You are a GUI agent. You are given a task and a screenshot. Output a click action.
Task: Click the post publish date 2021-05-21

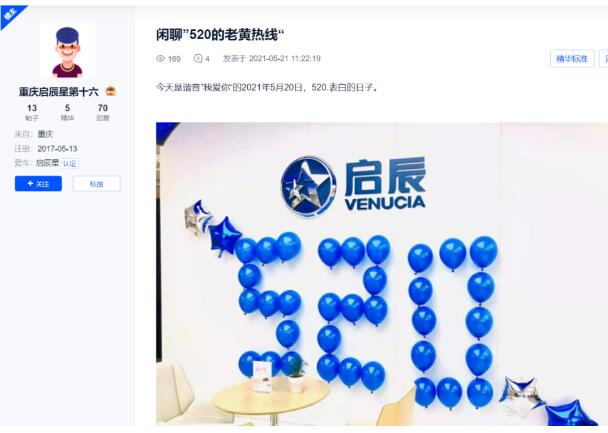pos(285,59)
